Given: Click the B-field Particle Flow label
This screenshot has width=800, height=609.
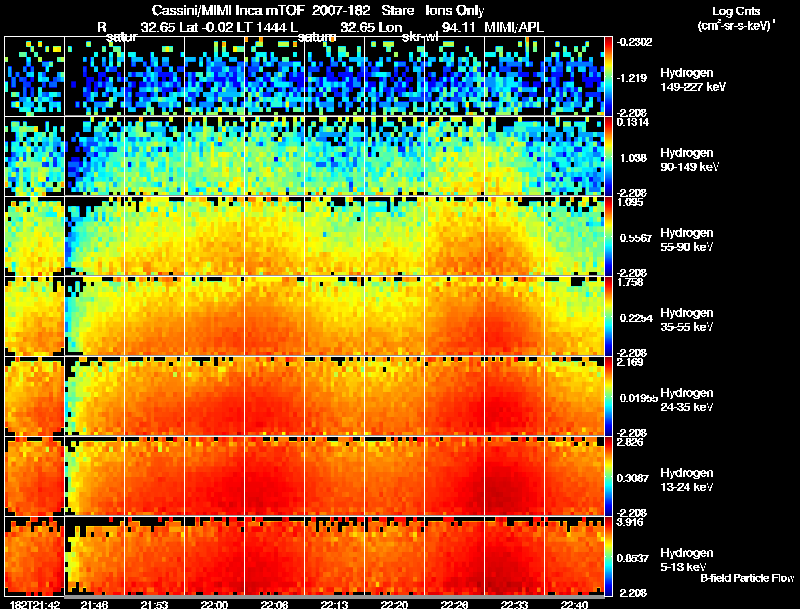Looking at the screenshot, I should pos(747,578).
